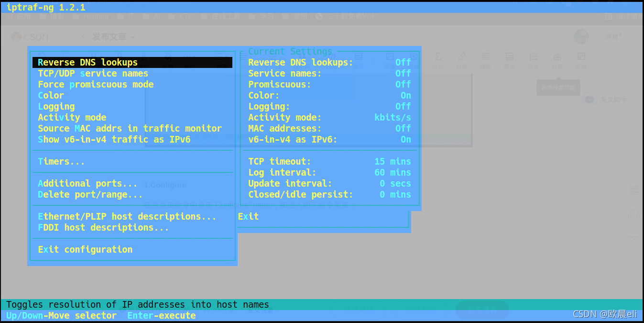
Task: Click the Off value beside Logging:
Action: click(403, 106)
